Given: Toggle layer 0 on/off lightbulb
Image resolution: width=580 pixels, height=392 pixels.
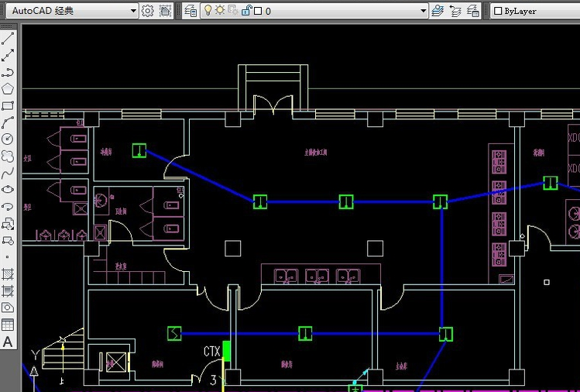Looking at the screenshot, I should point(208,11).
